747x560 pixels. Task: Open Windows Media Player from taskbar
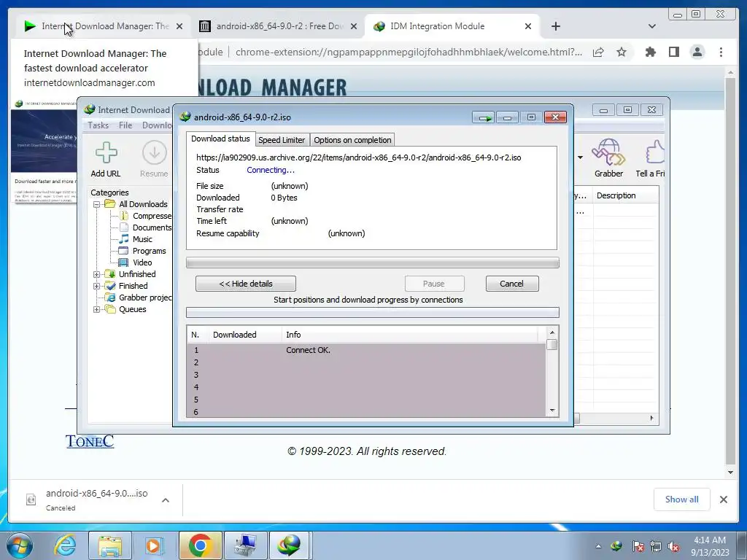[153, 545]
